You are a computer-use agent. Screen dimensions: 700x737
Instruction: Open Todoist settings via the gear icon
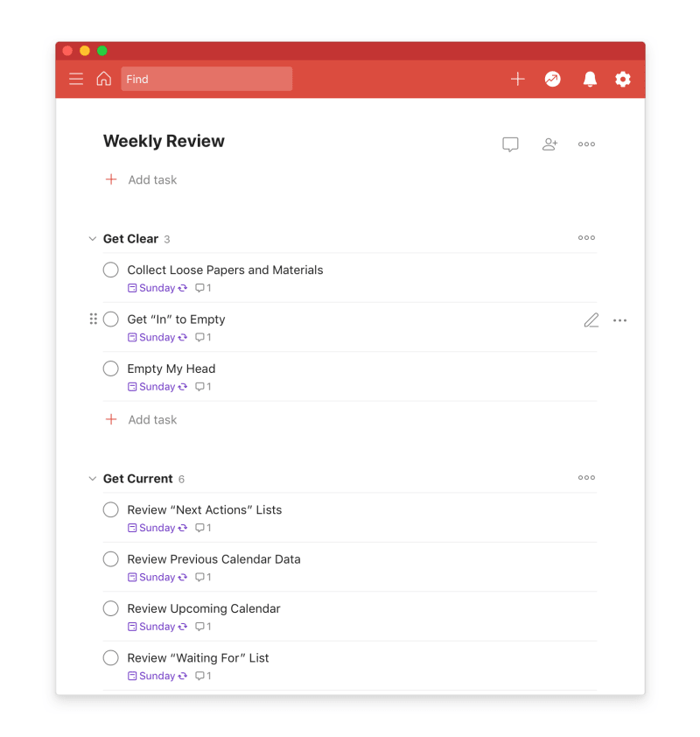pos(622,79)
